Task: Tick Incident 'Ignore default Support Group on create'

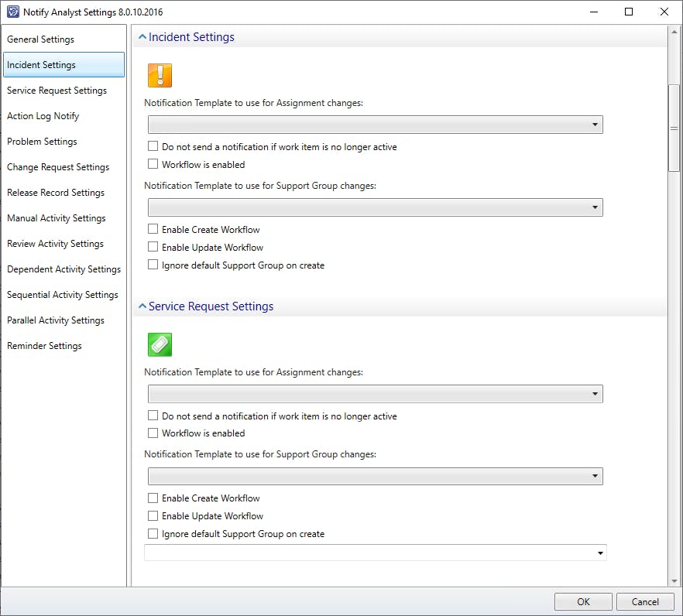Action: pos(153,265)
